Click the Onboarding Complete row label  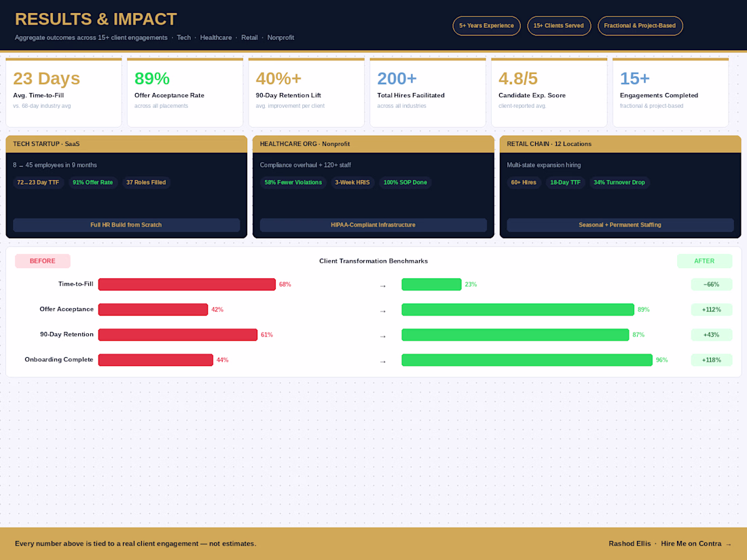[59, 360]
